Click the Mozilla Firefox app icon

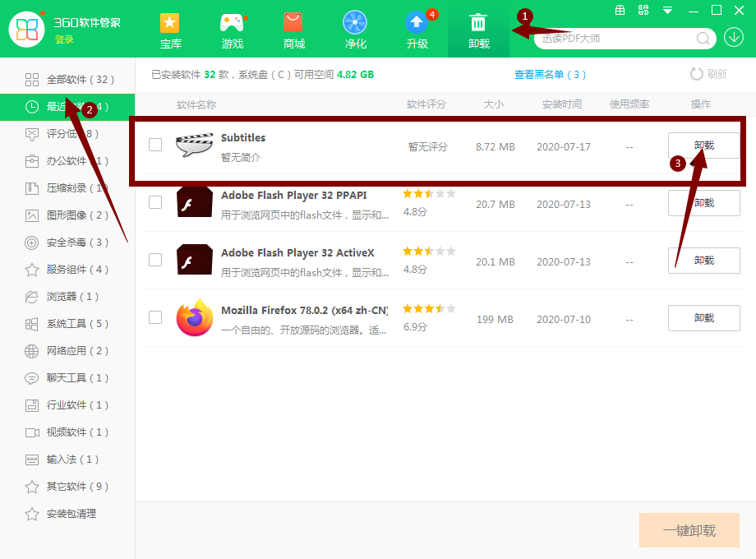195,317
